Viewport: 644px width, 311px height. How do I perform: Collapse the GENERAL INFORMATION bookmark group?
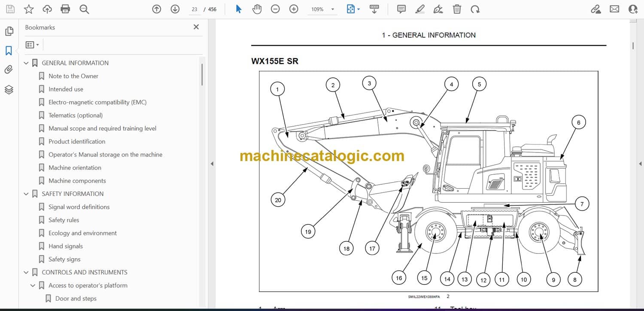(x=26, y=63)
